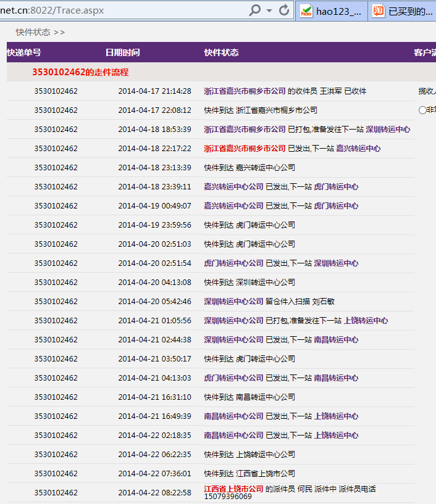Viewport: 436px width, 504px height.
Task: Click the 快件状态 >> breadcrumb
Action: pyautogui.click(x=40, y=32)
